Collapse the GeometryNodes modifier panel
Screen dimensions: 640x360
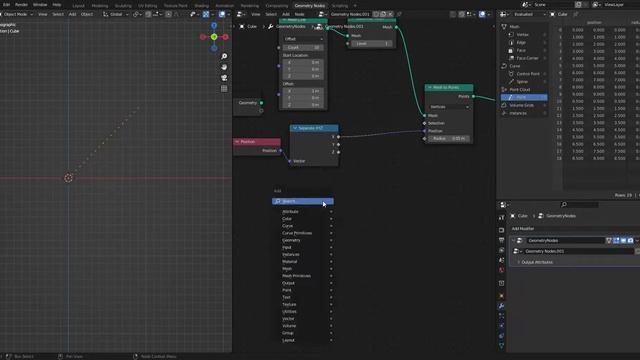(513, 240)
